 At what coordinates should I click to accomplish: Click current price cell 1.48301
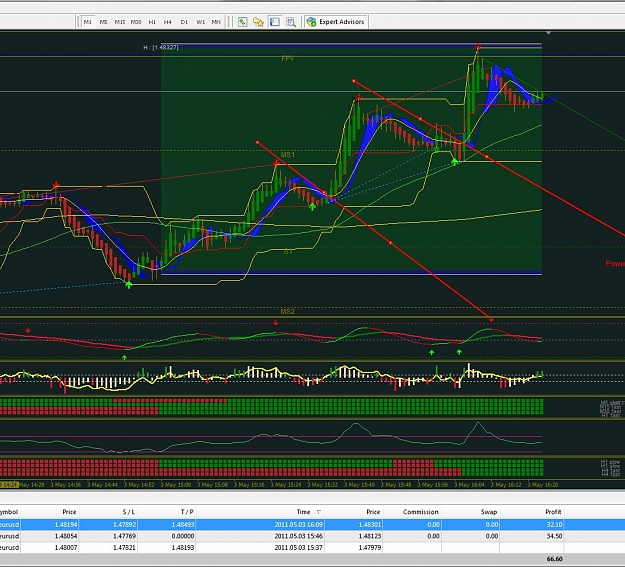click(x=369, y=524)
